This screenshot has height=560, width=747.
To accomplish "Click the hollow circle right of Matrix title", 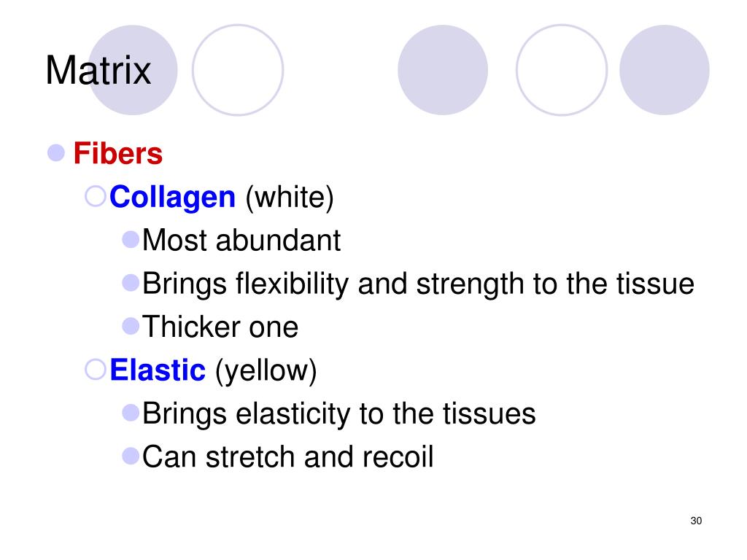I will pos(238,70).
